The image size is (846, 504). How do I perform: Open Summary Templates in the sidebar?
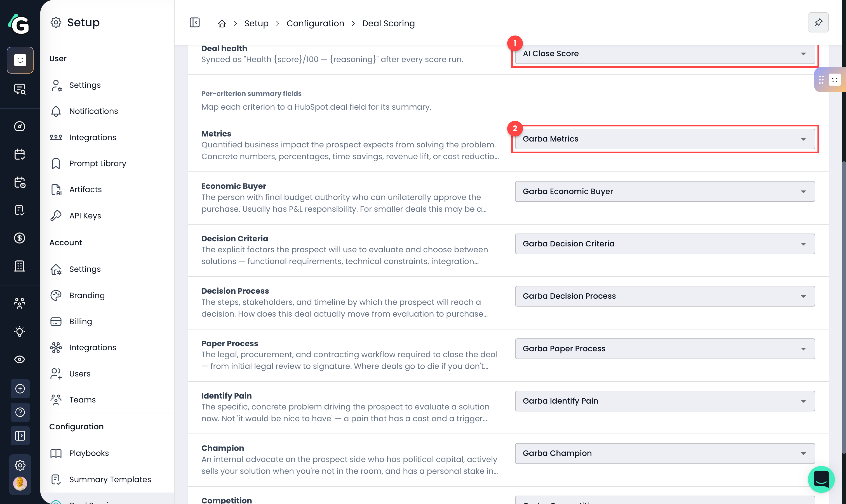tap(107, 480)
